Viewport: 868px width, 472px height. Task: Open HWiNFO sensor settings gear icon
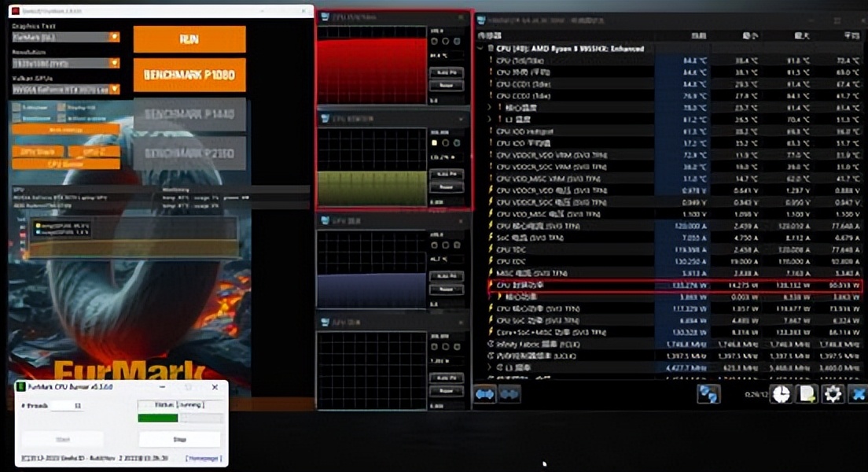833,394
